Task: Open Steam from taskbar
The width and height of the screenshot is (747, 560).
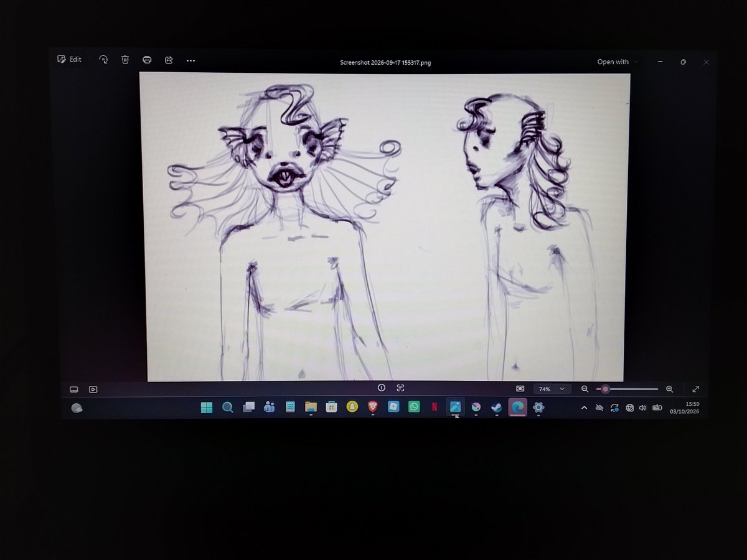Action: pos(496,408)
